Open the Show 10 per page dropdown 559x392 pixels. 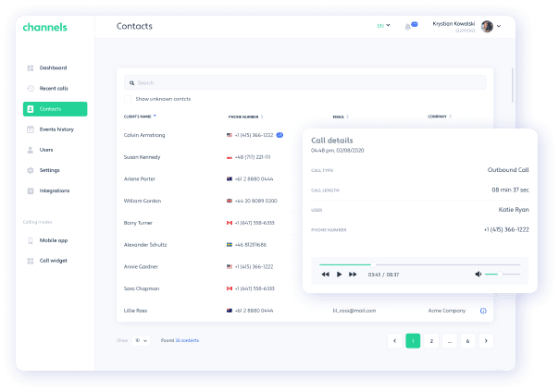[141, 341]
